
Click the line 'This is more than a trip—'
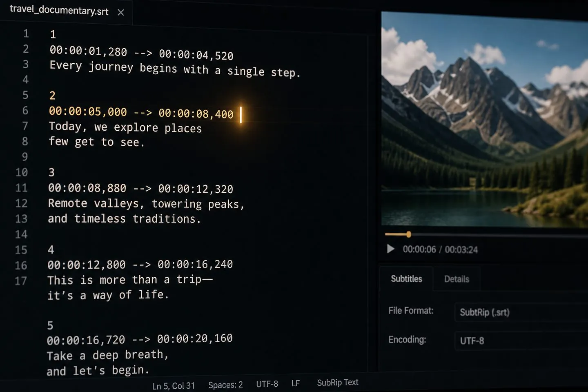130,280
